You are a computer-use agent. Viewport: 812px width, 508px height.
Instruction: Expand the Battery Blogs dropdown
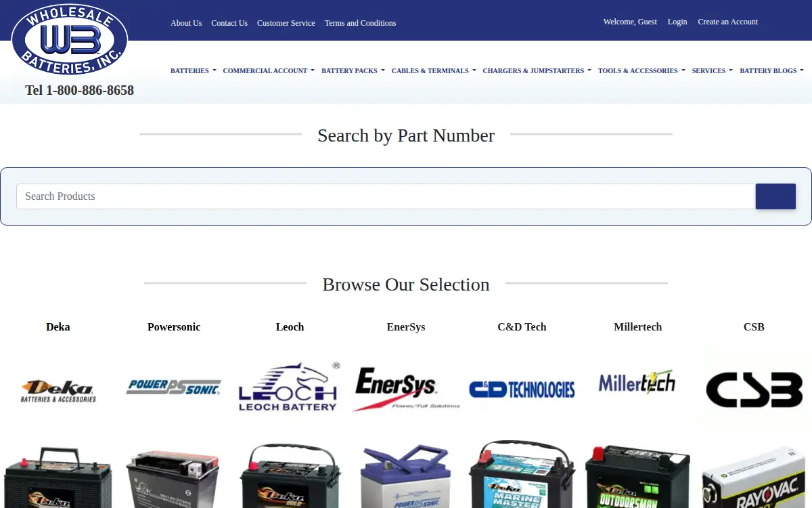(772, 70)
